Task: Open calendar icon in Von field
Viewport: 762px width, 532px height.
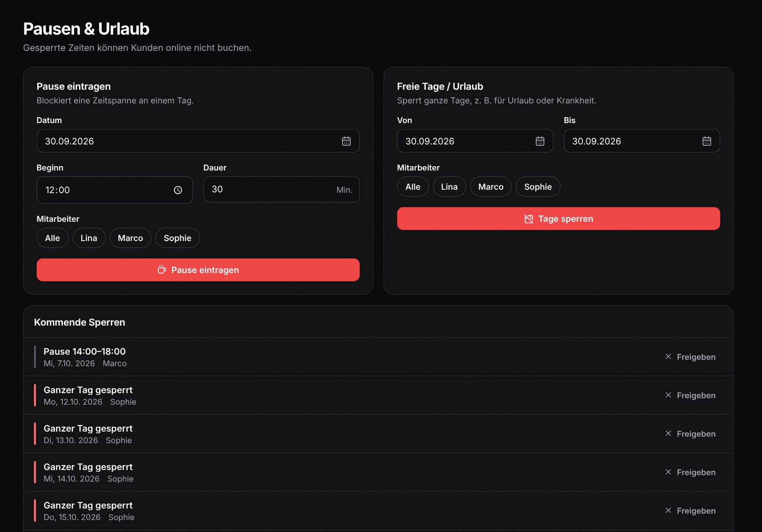Action: (x=540, y=141)
